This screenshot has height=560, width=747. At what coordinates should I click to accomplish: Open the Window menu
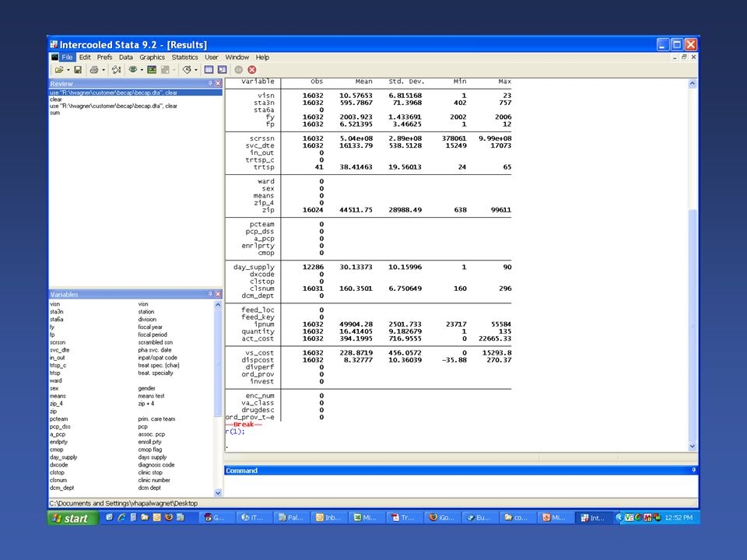pos(237,57)
